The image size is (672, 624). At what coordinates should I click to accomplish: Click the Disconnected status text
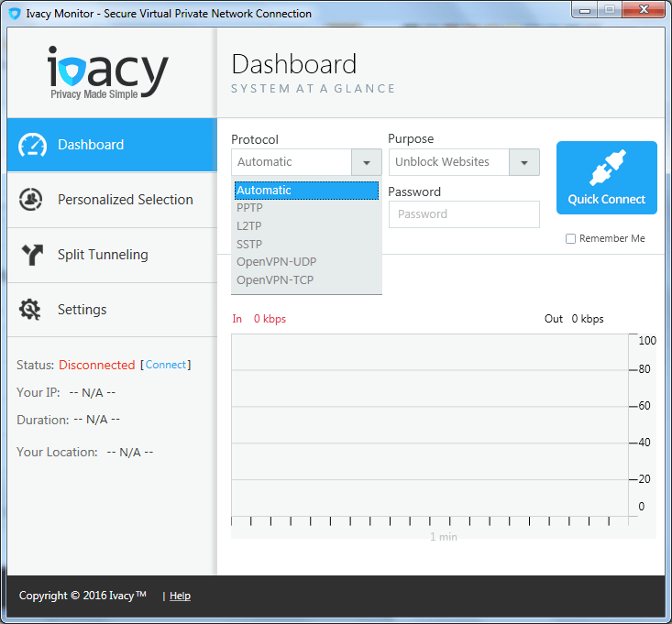[x=97, y=365]
